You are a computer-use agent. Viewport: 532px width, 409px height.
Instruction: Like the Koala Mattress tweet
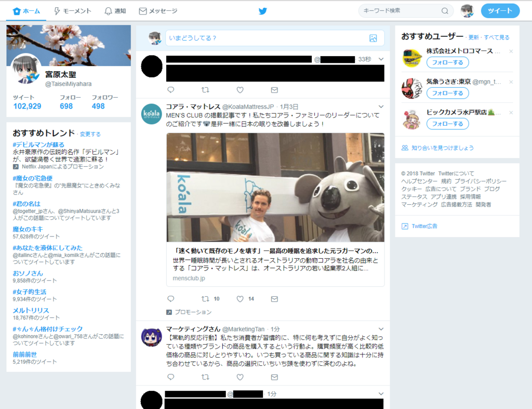click(240, 299)
